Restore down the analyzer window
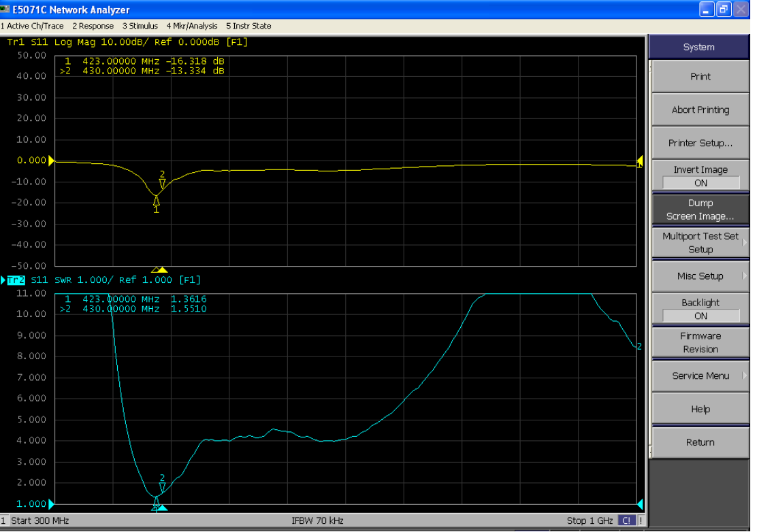 [x=724, y=10]
